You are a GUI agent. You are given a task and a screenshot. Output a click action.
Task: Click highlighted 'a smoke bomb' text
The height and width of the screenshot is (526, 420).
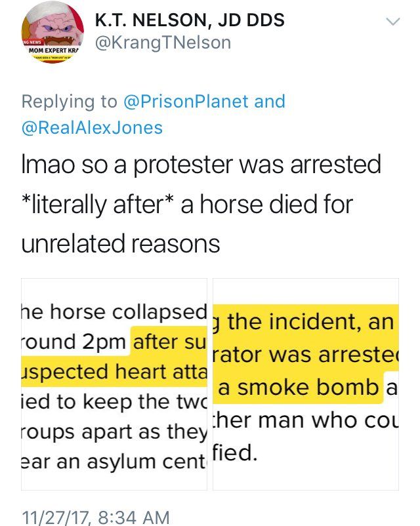[299, 387]
